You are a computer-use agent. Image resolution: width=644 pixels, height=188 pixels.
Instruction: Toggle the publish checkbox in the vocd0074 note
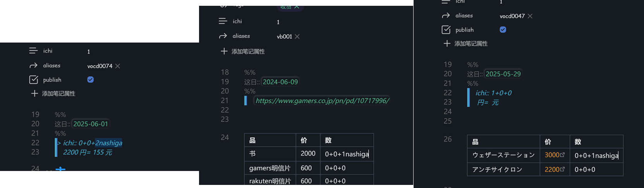(x=90, y=80)
